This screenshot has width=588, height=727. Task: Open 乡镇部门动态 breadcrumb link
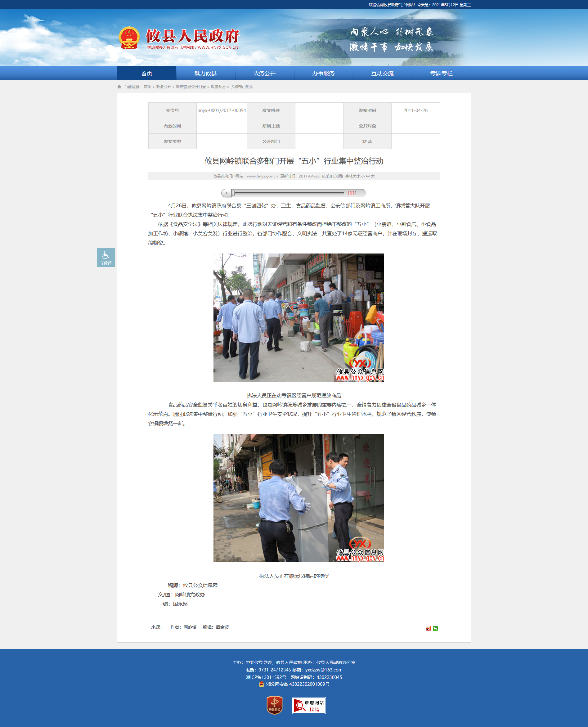(242, 87)
